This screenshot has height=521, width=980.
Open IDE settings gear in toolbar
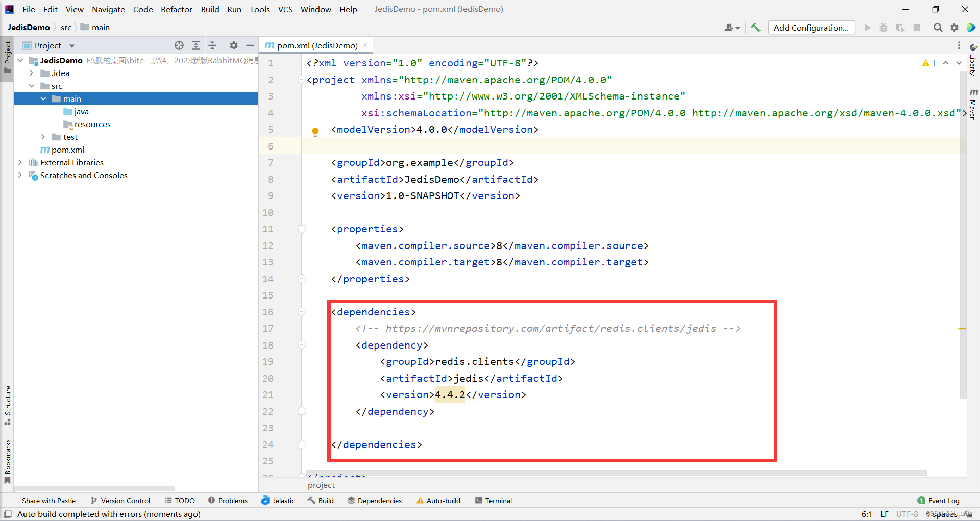[954, 28]
